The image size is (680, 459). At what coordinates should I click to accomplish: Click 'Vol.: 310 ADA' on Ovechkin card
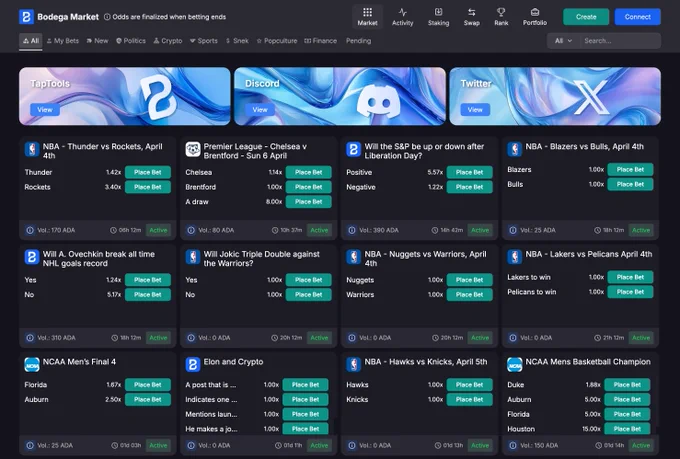click(56, 338)
